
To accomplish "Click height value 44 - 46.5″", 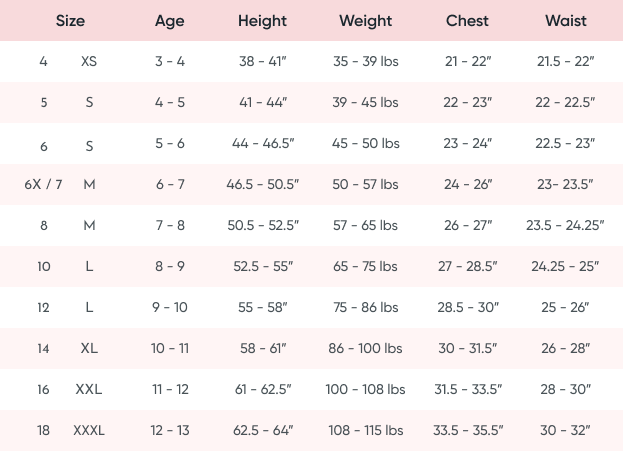I will click(x=265, y=144).
